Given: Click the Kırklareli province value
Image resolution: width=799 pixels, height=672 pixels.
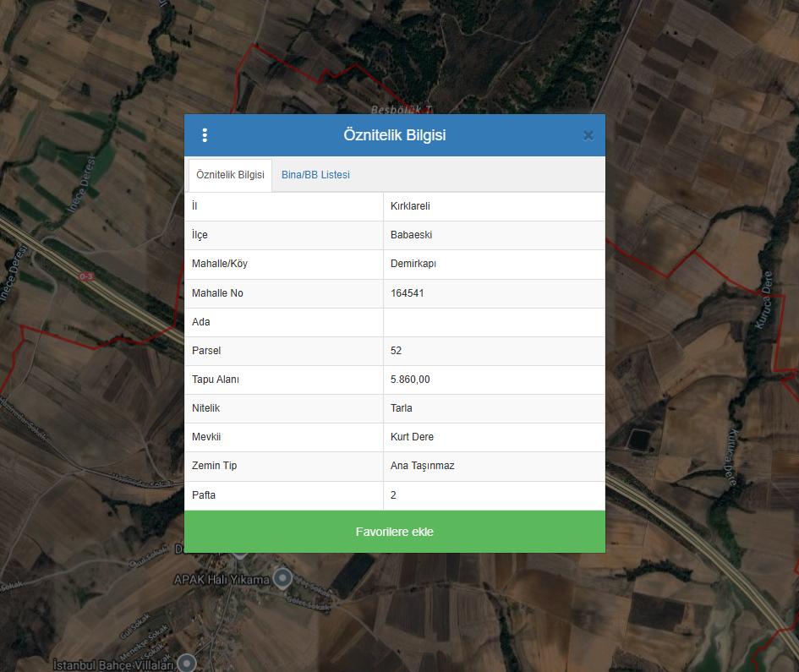Looking at the screenshot, I should pyautogui.click(x=410, y=206).
